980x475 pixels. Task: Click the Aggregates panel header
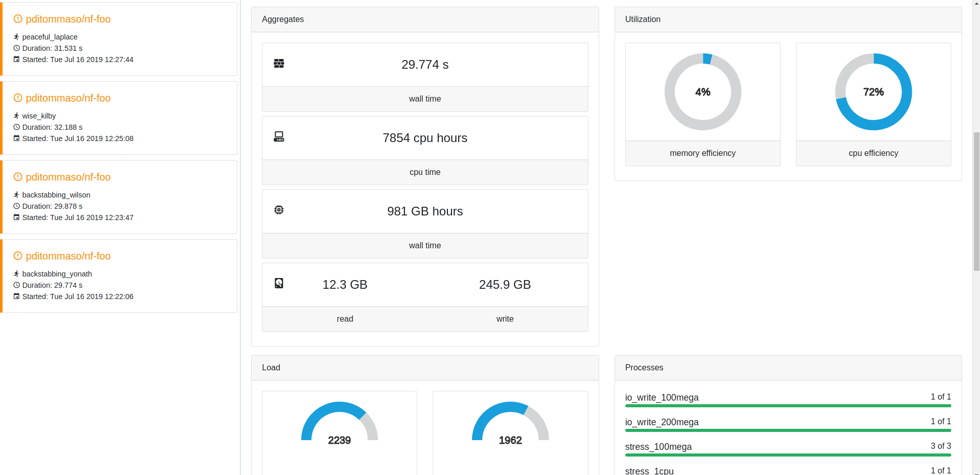pos(282,19)
